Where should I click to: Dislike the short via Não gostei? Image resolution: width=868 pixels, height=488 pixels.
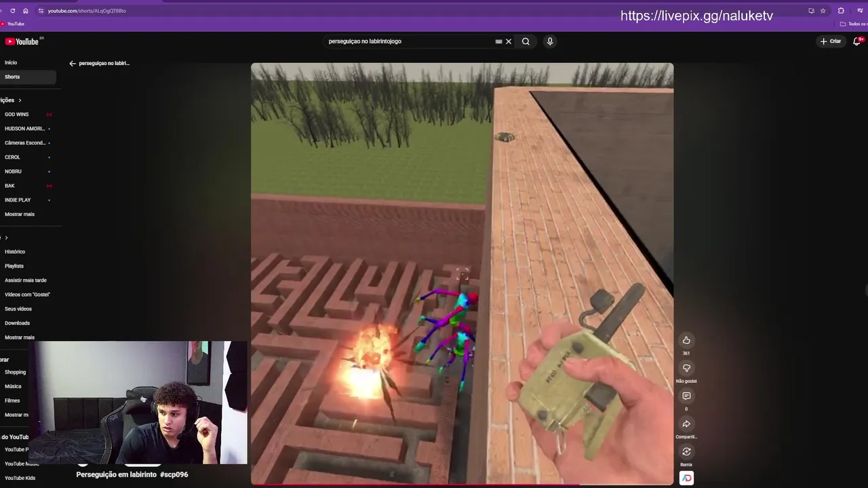tap(686, 368)
